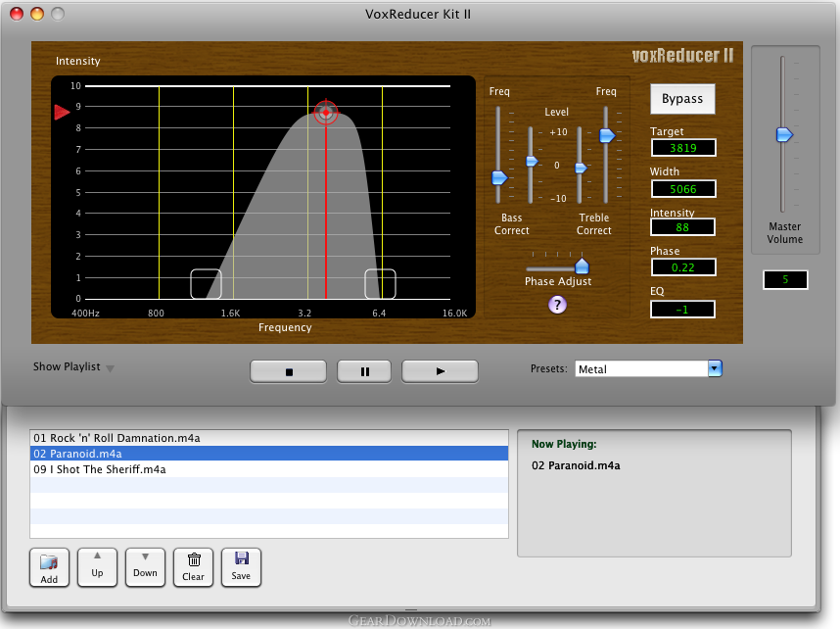Viewport: 840px width, 629px height.
Task: Close the VoxReducer Kit II window
Action: point(17,14)
